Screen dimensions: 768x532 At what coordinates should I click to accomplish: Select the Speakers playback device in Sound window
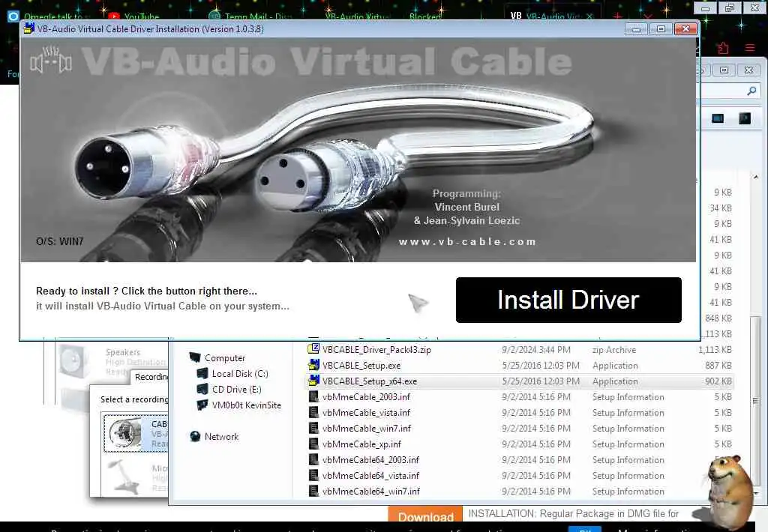(112, 362)
